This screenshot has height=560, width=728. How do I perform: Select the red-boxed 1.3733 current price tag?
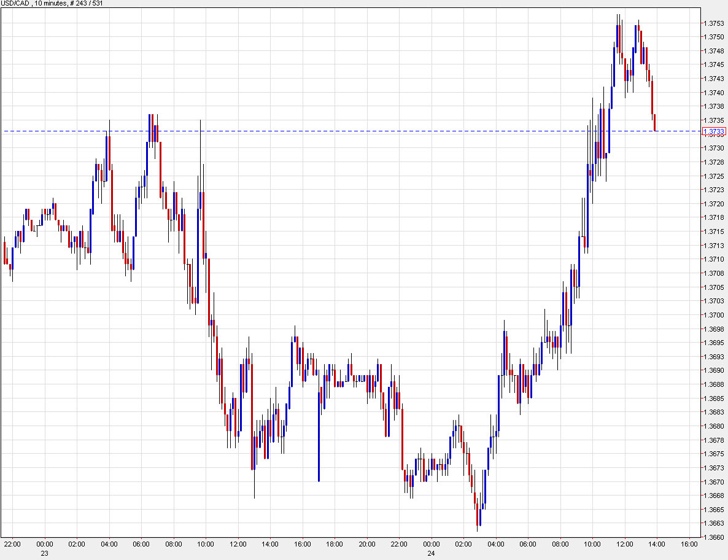point(714,131)
